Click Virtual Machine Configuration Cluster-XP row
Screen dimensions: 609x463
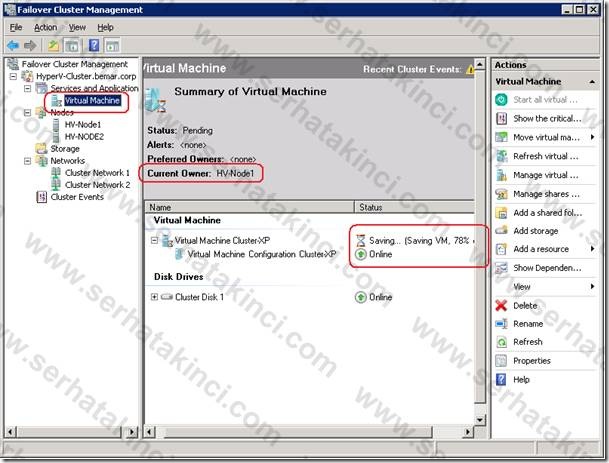click(262, 254)
